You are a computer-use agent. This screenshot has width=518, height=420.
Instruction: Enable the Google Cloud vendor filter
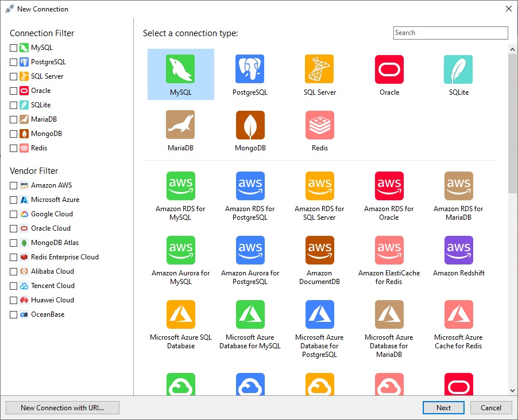click(14, 214)
